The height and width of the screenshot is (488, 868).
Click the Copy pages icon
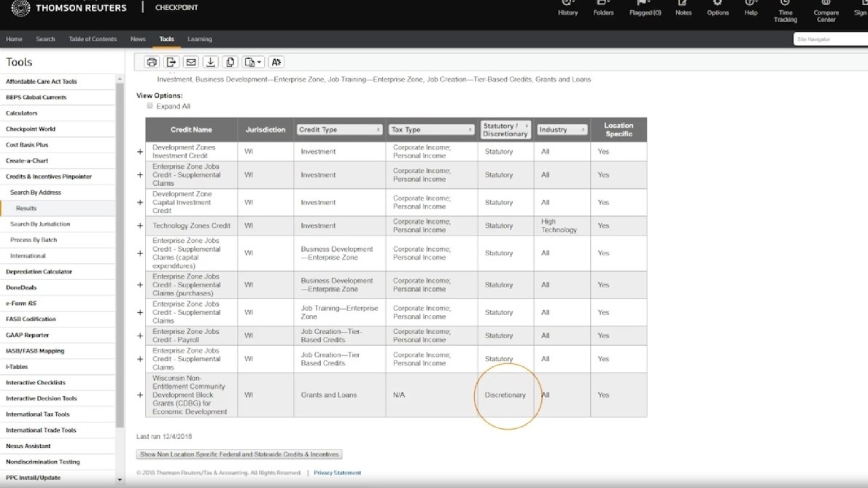pyautogui.click(x=230, y=63)
